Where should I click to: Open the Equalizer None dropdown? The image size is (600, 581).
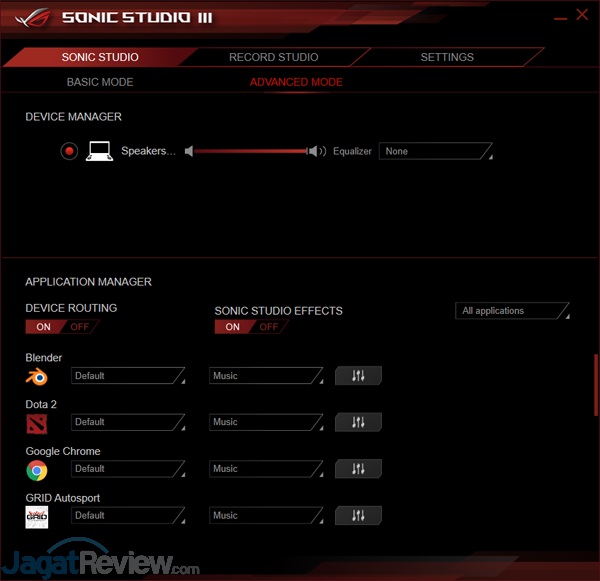point(435,151)
